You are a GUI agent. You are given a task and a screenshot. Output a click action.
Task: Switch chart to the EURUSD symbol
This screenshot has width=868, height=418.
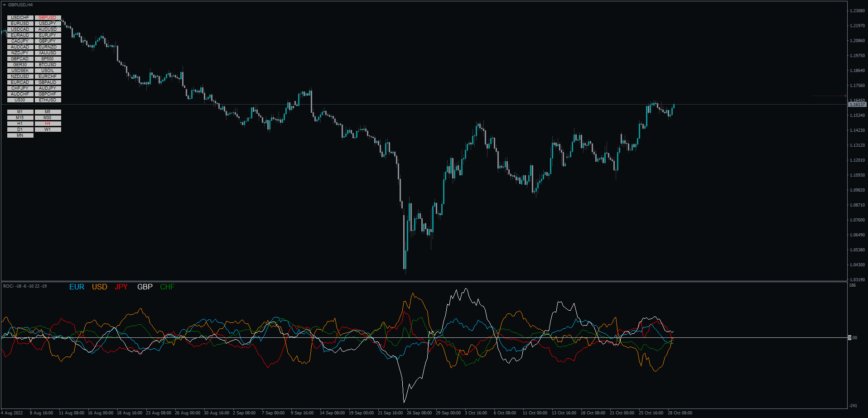tap(20, 24)
